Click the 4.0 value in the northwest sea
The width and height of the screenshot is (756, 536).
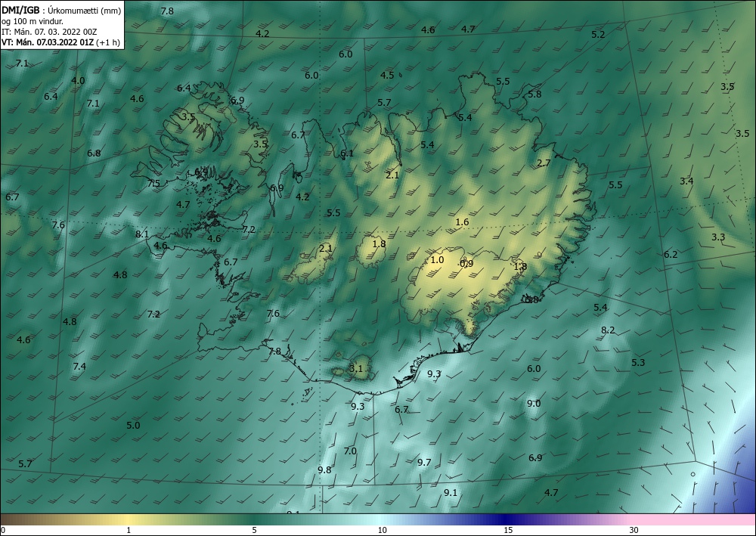(78, 80)
